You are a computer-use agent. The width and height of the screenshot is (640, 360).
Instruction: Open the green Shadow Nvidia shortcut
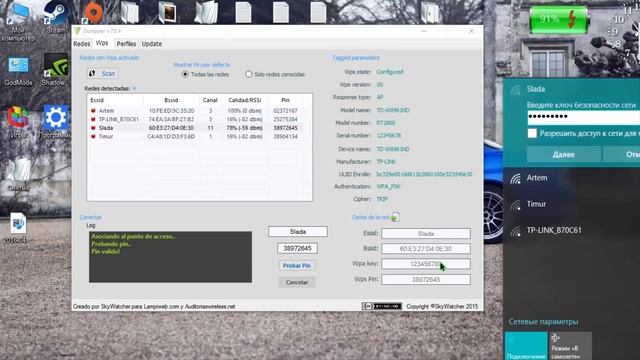55,69
